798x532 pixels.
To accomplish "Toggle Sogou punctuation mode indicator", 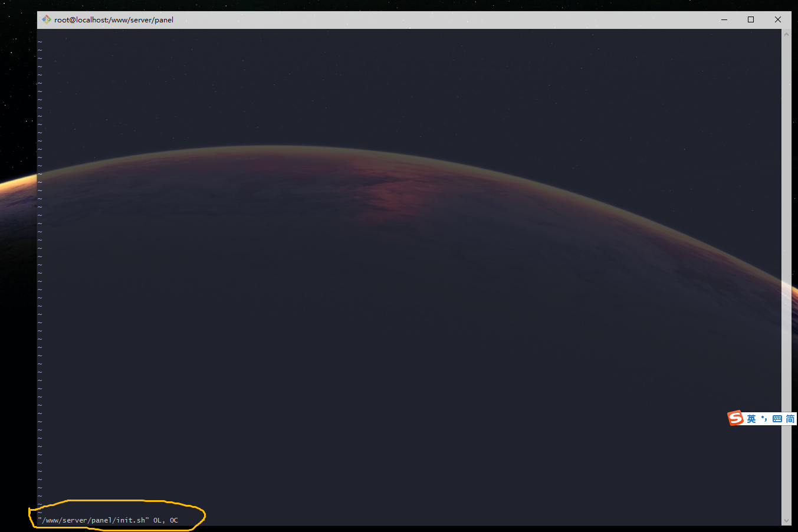I will (764, 419).
